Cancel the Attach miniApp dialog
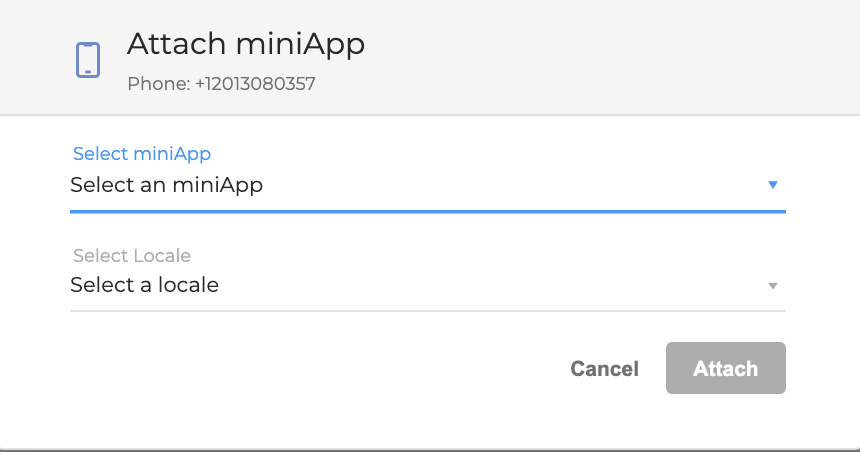Screen dimensions: 860x452 pyautogui.click(x=604, y=369)
